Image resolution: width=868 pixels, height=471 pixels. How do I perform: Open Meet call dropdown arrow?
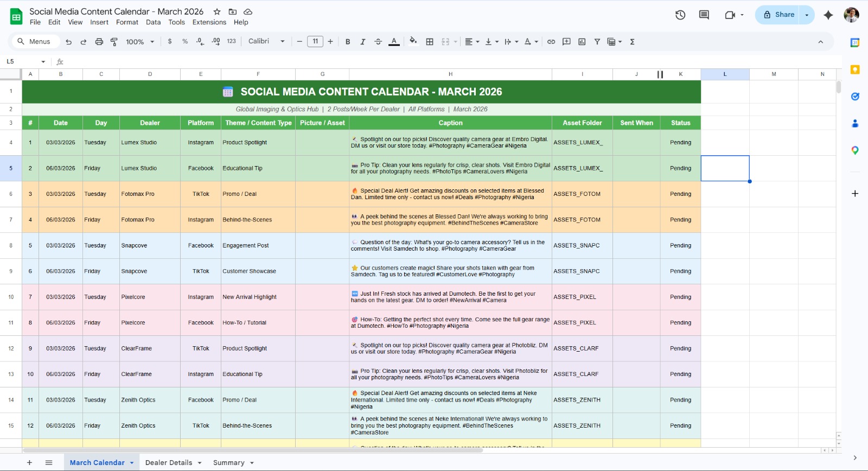(x=742, y=15)
